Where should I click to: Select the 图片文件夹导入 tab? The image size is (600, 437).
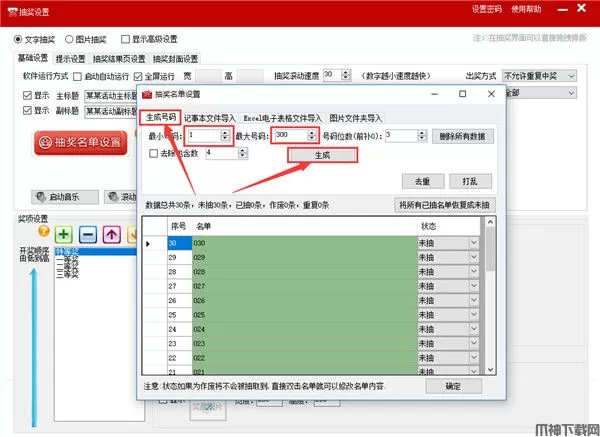356,118
